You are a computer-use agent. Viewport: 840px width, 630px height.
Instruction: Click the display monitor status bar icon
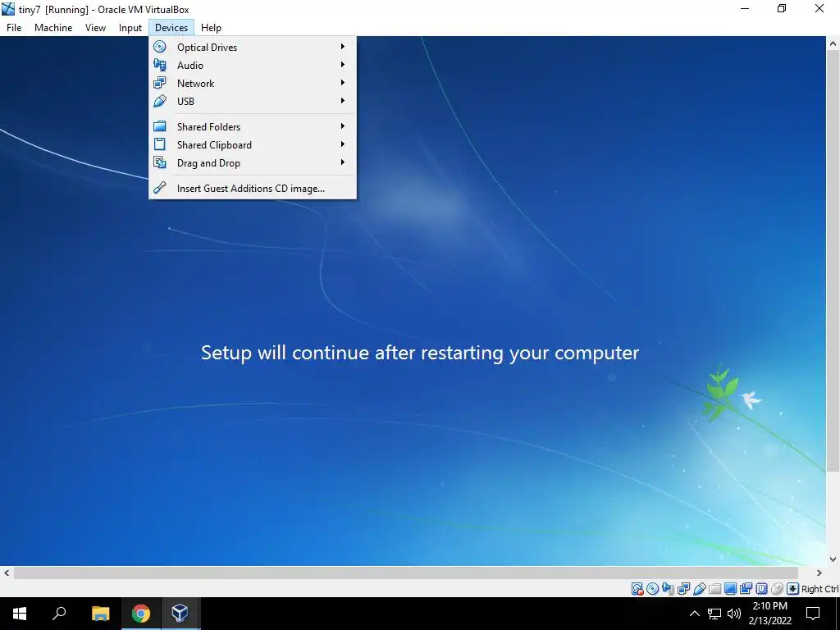(730, 589)
